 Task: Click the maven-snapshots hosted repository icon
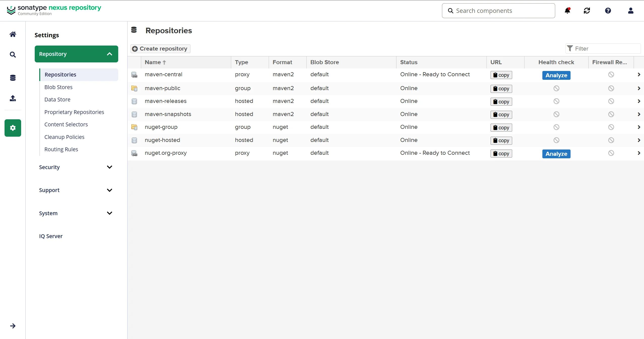coord(134,114)
